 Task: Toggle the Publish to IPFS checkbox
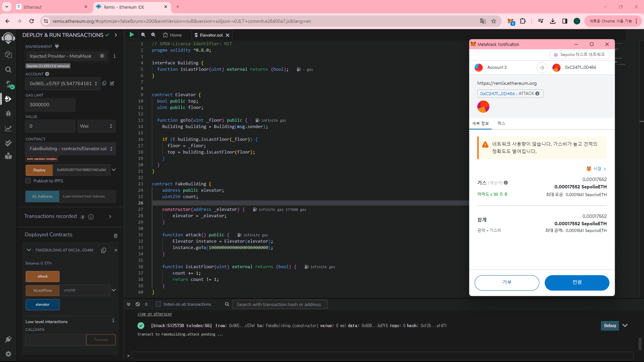point(28,181)
